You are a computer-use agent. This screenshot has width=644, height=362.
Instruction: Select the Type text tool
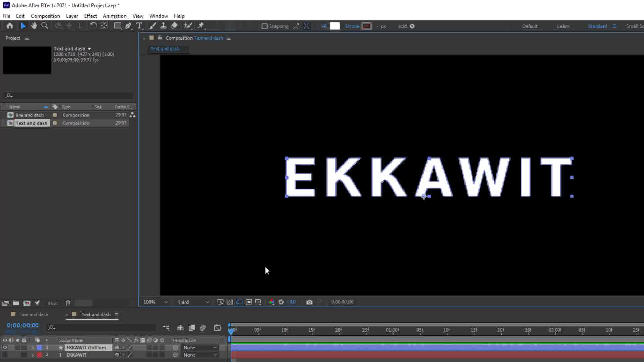(x=139, y=26)
